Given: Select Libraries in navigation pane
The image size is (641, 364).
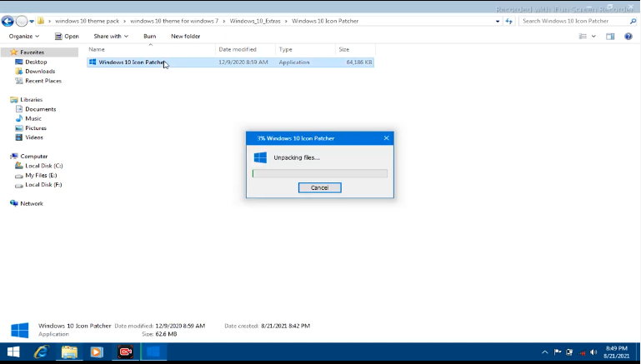Looking at the screenshot, I should 31,99.
